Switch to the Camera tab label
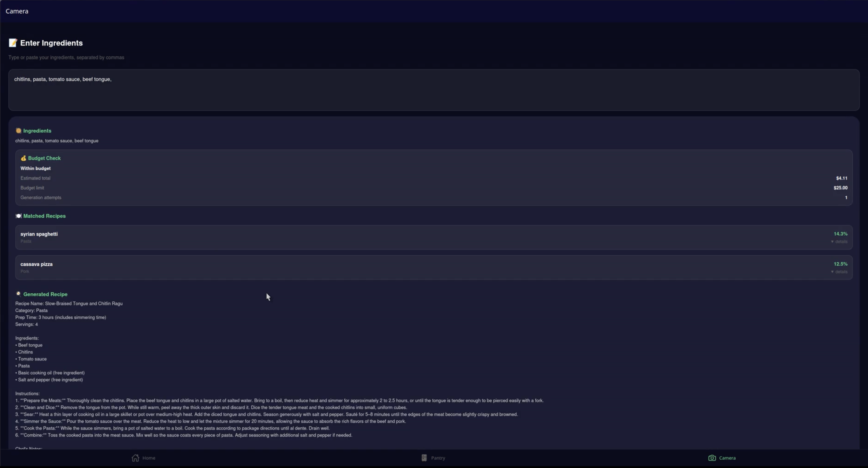 click(727, 458)
